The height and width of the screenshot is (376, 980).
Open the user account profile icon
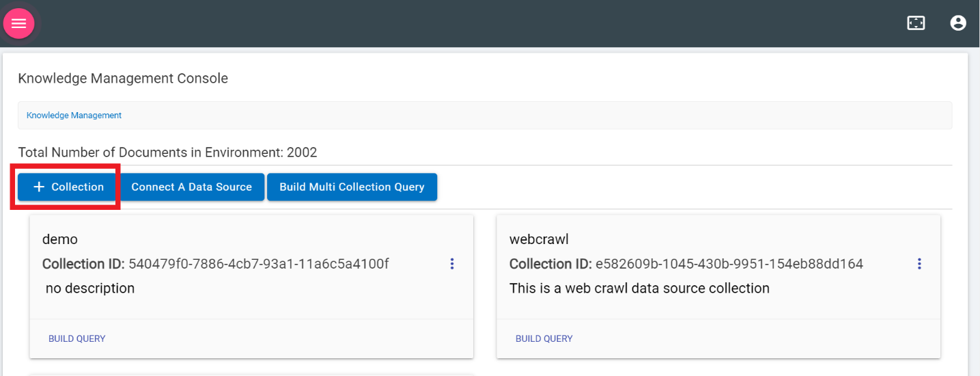pyautogui.click(x=958, y=23)
